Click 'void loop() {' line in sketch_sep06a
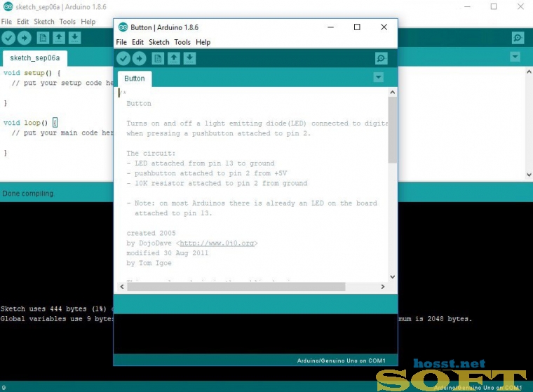The image size is (533, 392). point(31,123)
